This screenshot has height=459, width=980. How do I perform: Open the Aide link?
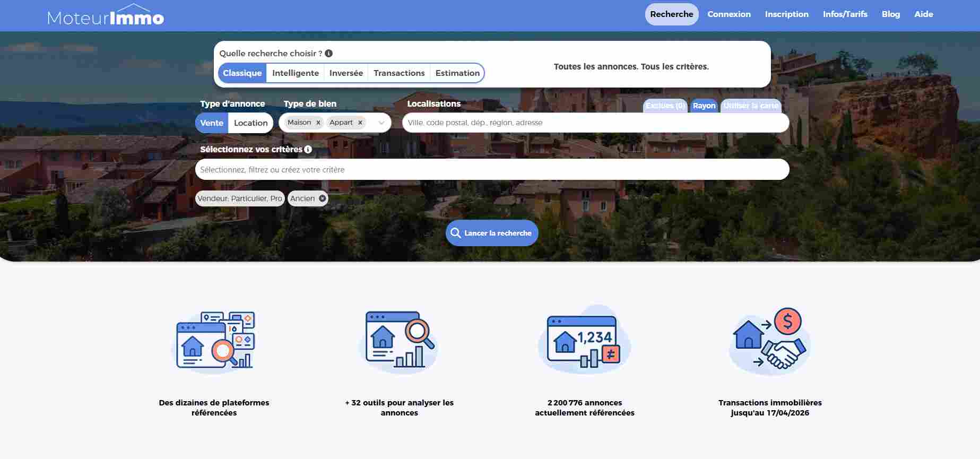pos(924,14)
